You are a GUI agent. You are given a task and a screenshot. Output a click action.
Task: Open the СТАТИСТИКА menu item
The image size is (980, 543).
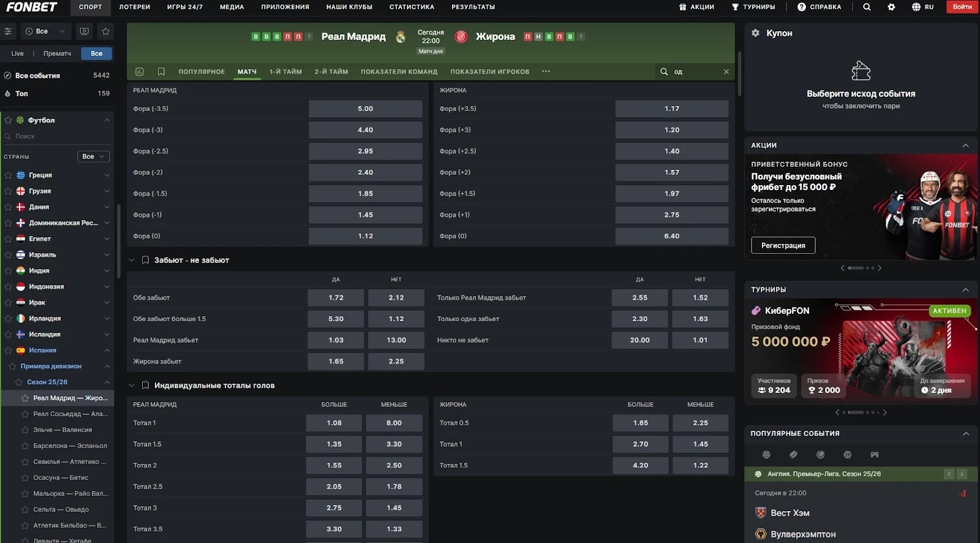(x=412, y=7)
